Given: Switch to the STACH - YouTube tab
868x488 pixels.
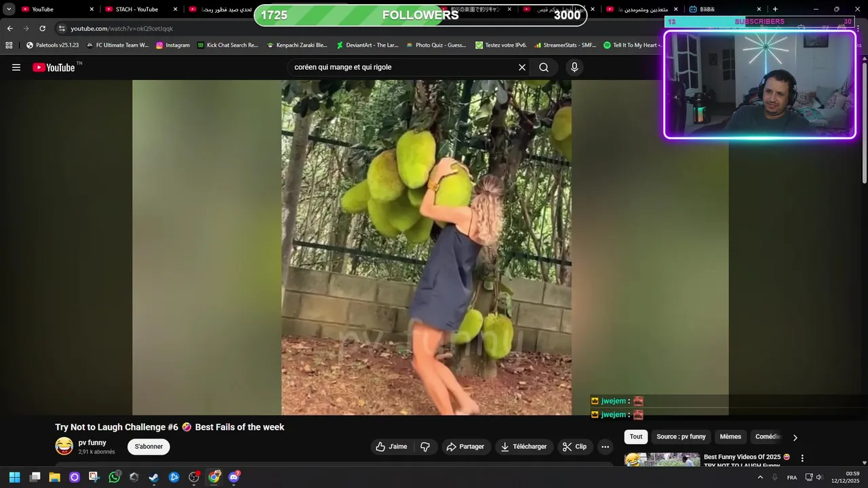Looking at the screenshot, I should point(141,9).
